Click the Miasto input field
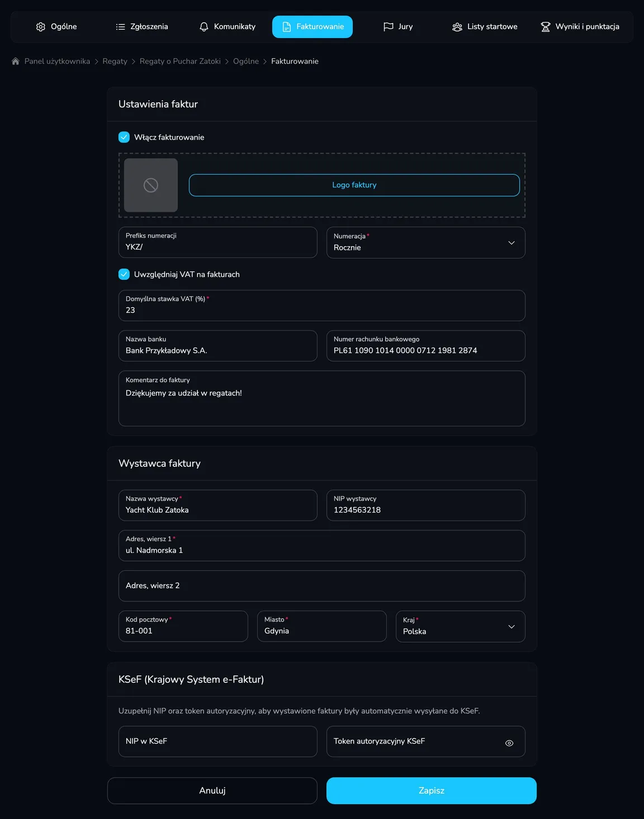644x819 pixels. pyautogui.click(x=322, y=626)
